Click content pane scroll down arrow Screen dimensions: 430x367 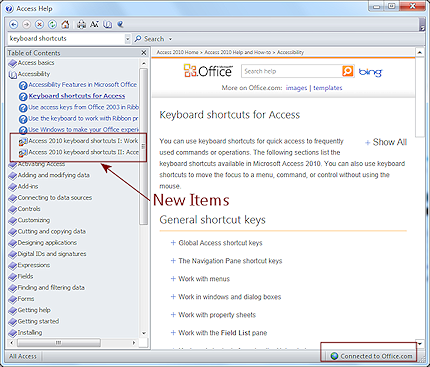click(x=420, y=344)
